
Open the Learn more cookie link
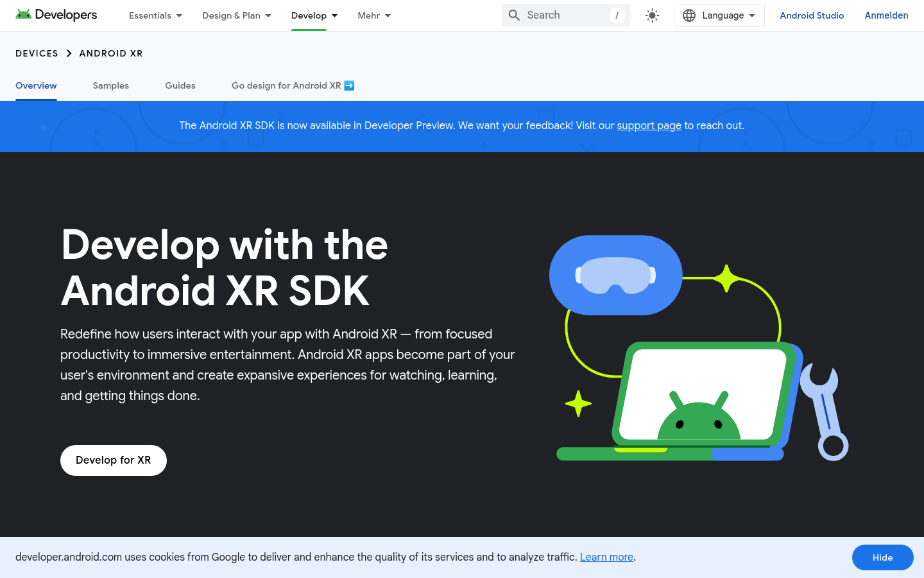[x=606, y=557]
